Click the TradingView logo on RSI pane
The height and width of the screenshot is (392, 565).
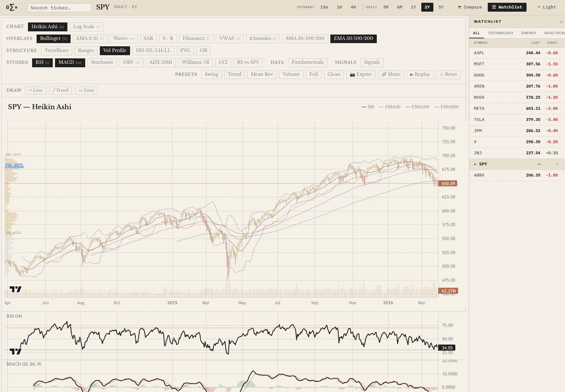click(16, 352)
